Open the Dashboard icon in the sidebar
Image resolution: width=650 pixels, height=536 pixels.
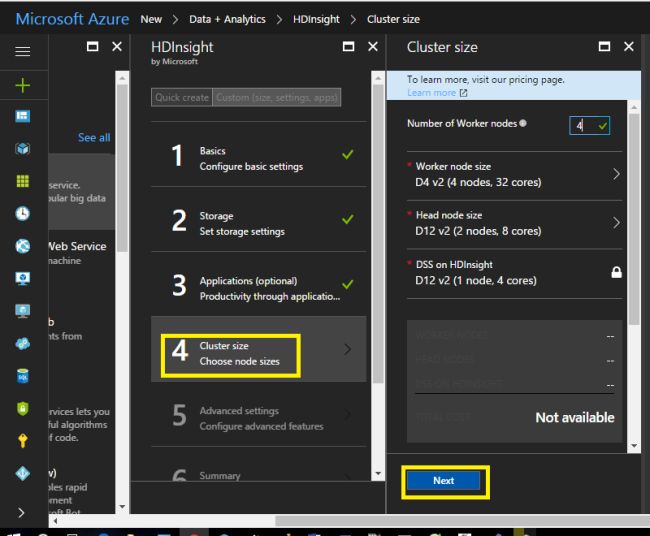[x=22, y=116]
